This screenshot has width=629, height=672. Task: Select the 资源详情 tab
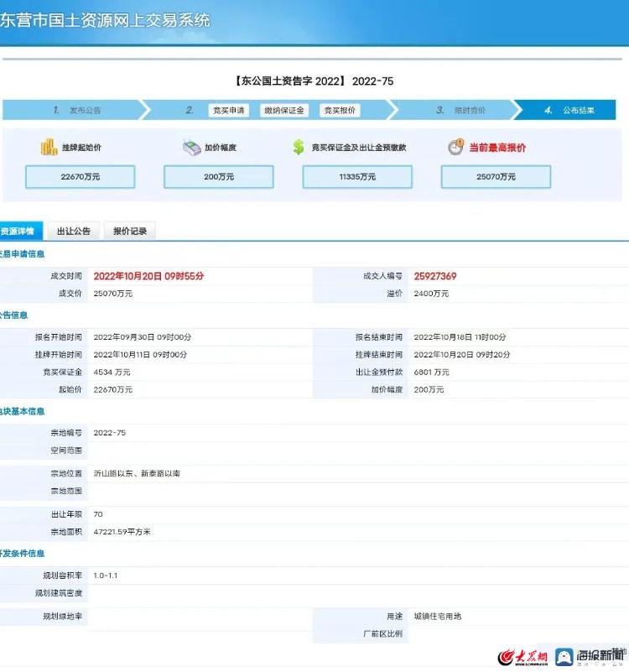[18, 231]
